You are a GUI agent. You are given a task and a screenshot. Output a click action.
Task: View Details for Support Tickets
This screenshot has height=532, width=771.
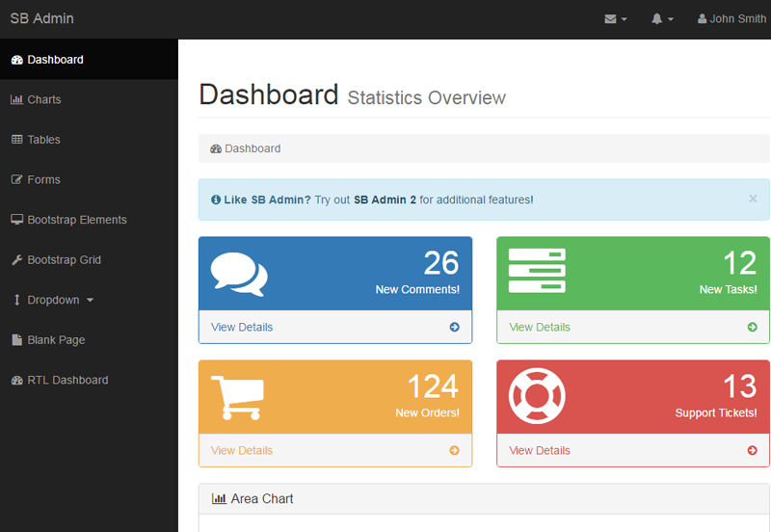click(540, 450)
